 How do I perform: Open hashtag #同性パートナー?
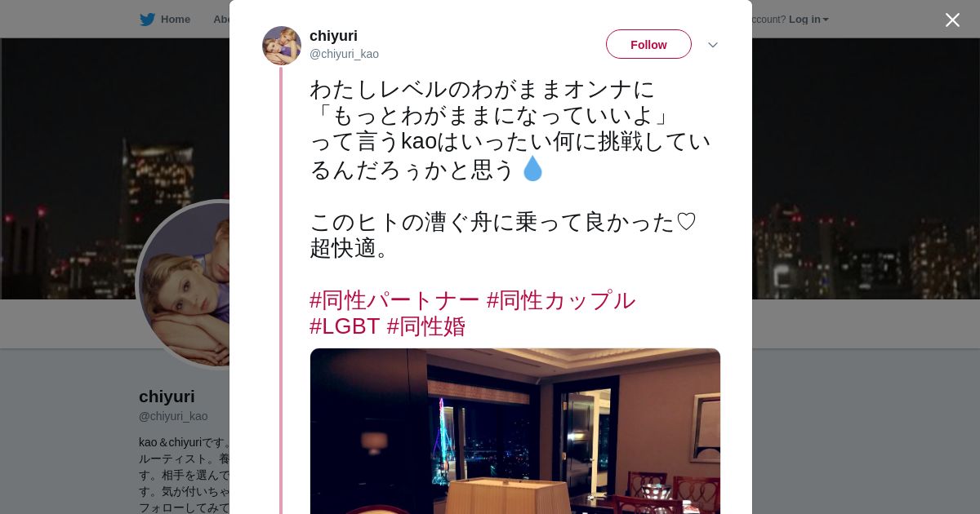pos(394,300)
